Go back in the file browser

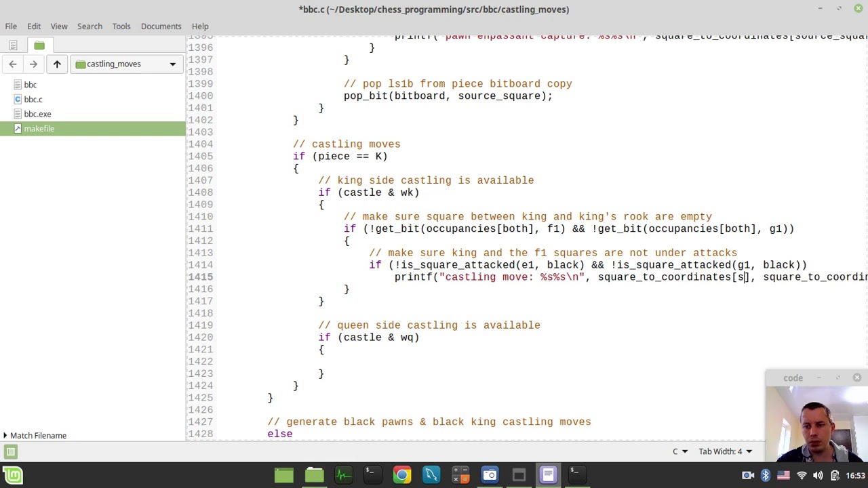[x=13, y=64]
